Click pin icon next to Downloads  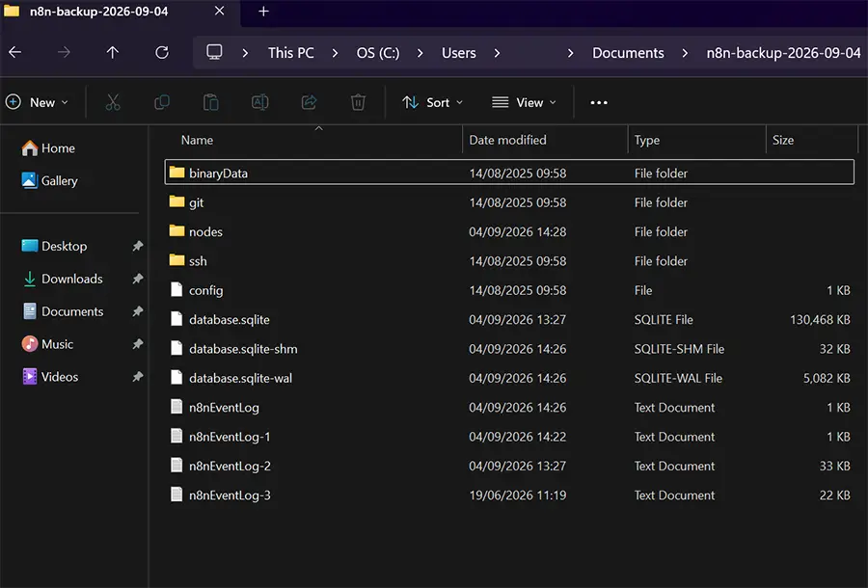point(137,279)
